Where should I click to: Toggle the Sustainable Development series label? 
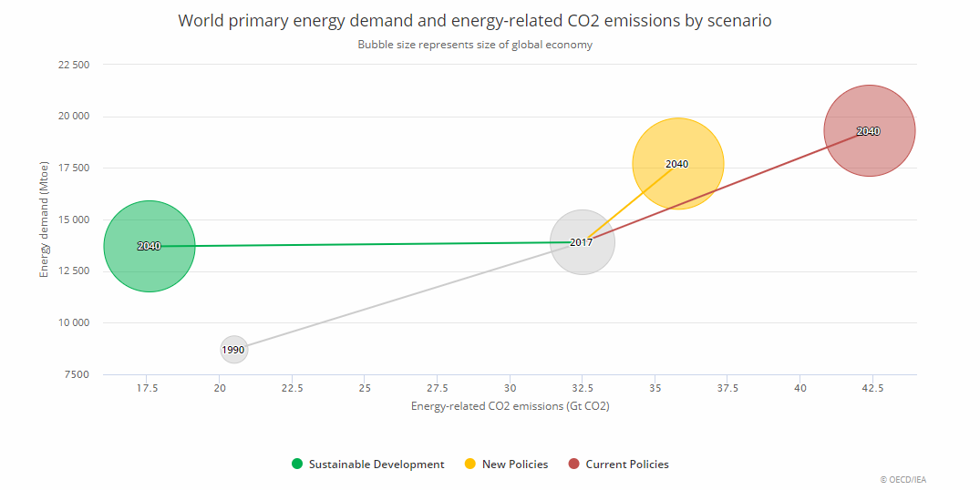(x=376, y=464)
